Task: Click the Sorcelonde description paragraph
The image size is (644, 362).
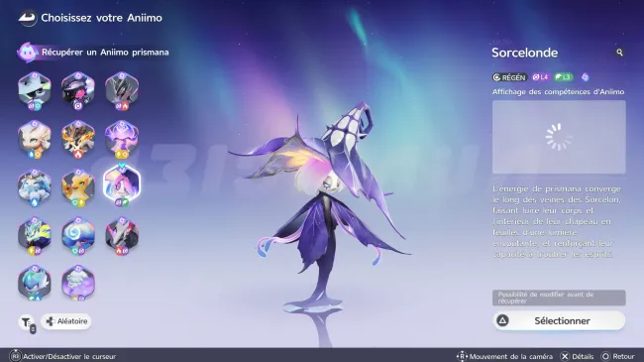Action: point(557,221)
